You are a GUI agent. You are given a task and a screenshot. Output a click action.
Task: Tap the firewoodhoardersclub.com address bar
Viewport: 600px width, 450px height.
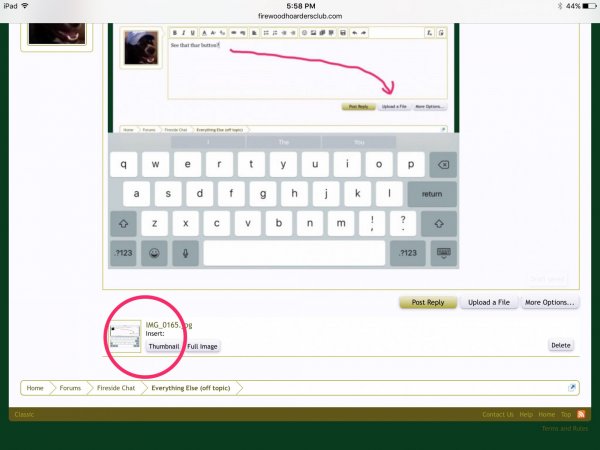(x=299, y=16)
